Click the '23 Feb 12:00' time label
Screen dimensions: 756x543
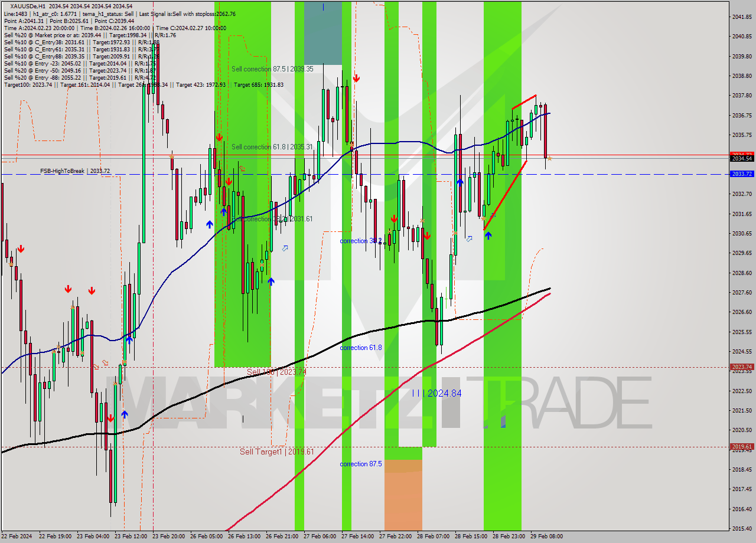[131, 537]
